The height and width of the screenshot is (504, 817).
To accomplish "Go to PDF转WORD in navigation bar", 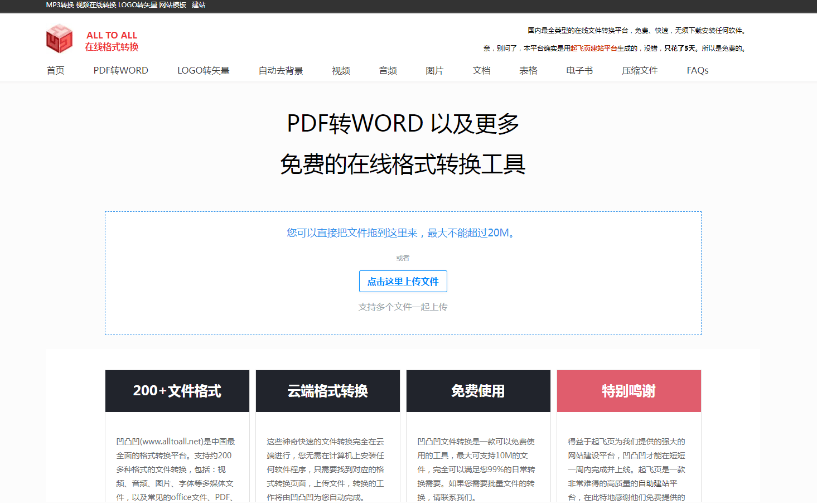I will [120, 70].
